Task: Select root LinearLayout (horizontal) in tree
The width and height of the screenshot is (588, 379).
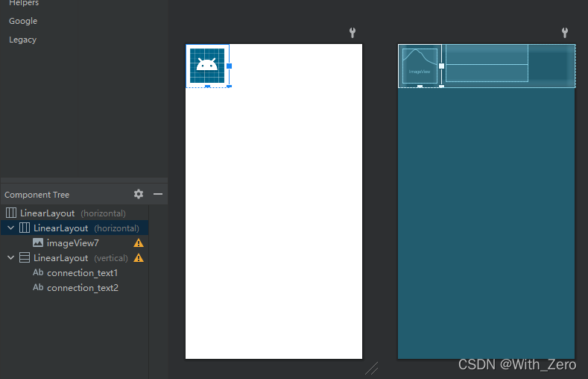Action: 75,213
